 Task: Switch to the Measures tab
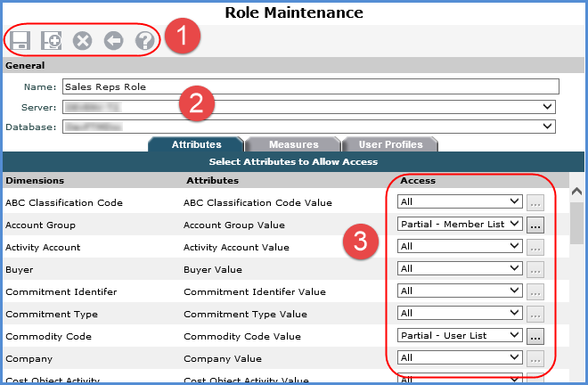tap(293, 144)
